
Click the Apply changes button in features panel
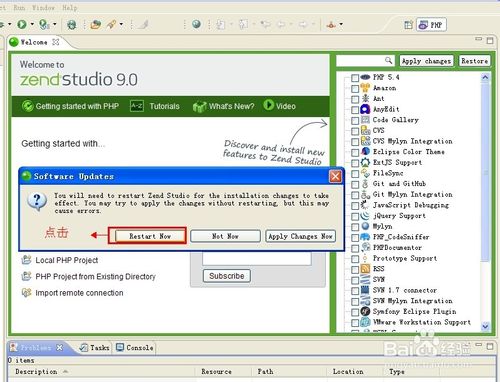click(x=426, y=61)
